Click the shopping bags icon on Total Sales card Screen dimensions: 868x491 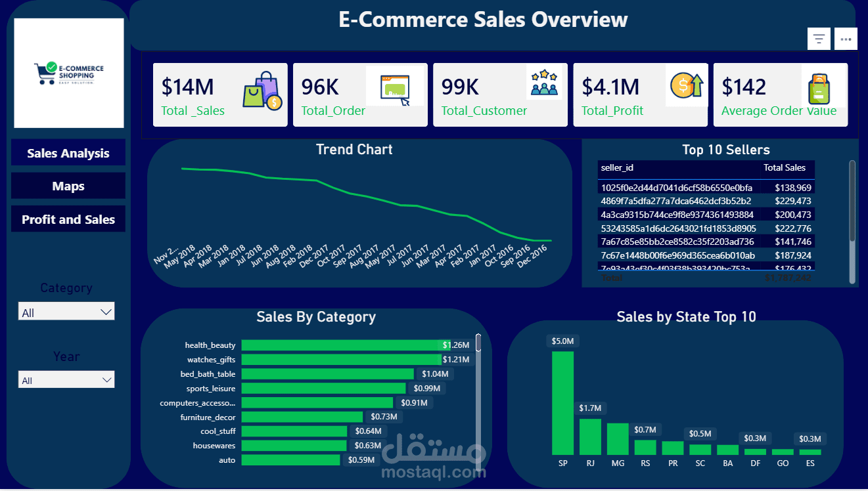(263, 92)
